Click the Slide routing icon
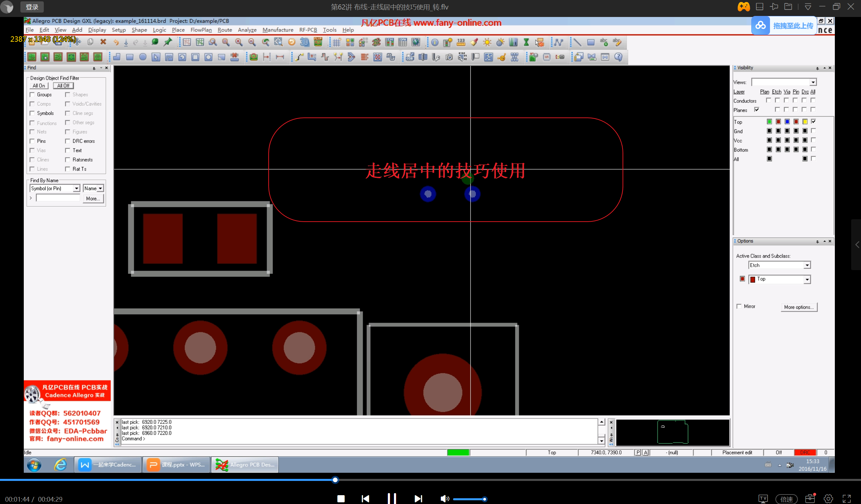Screen dimensions: 861x504 (x=312, y=57)
